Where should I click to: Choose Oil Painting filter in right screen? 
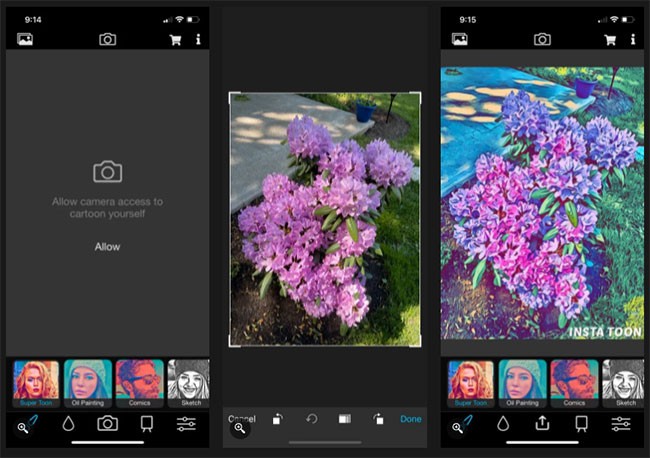523,383
